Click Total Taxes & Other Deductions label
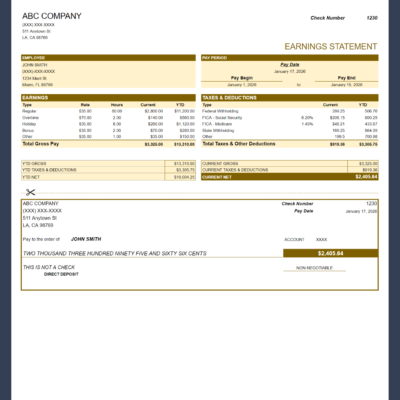 [x=239, y=144]
